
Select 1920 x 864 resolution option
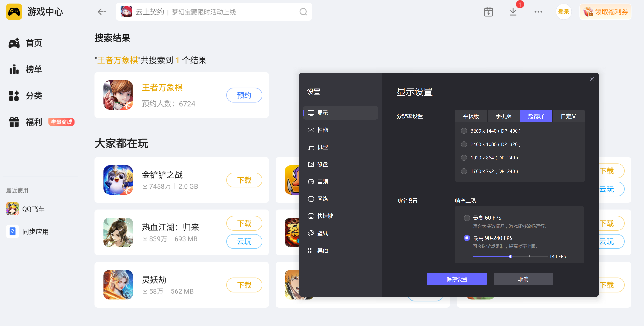point(464,158)
